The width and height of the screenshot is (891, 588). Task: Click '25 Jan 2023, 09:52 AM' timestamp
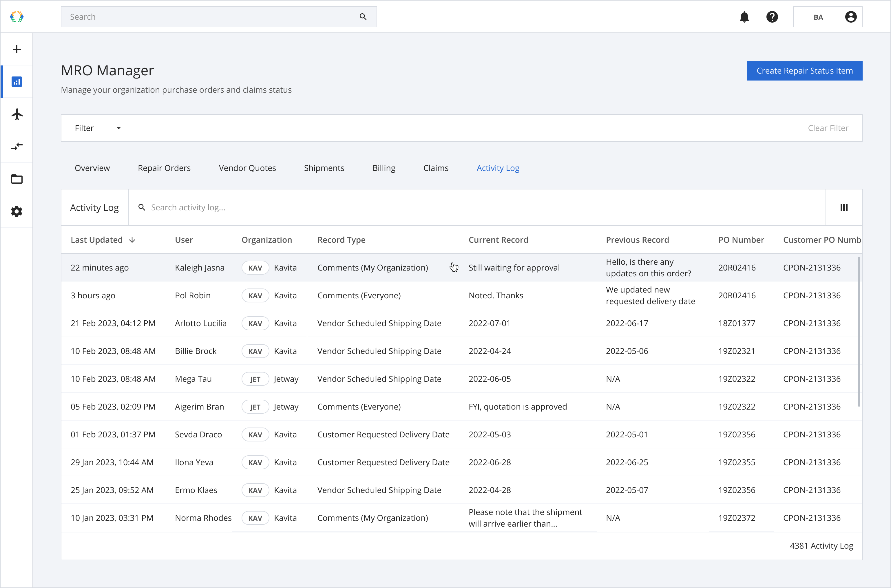coord(112,490)
